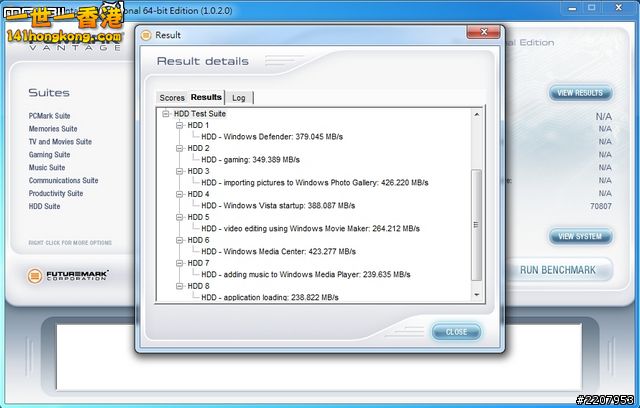Collapse the HDD 1 tree node
Image resolution: width=640 pixels, height=408 pixels.
point(180,125)
